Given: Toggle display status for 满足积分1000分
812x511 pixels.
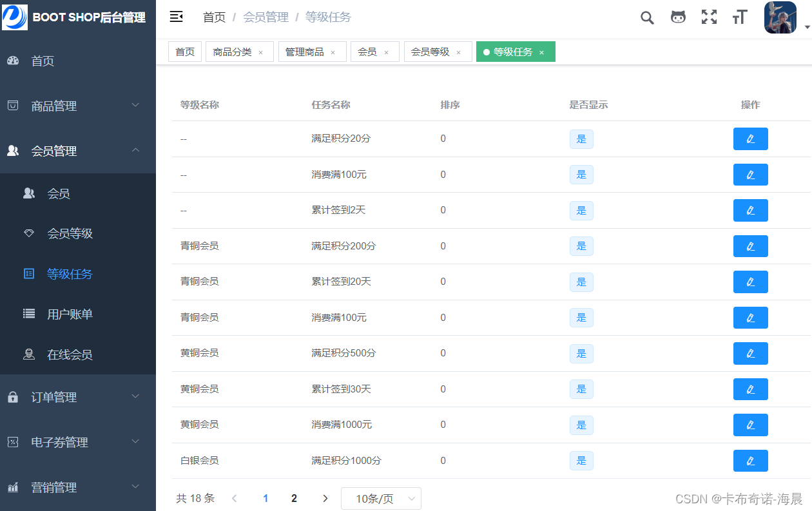Looking at the screenshot, I should tap(581, 460).
